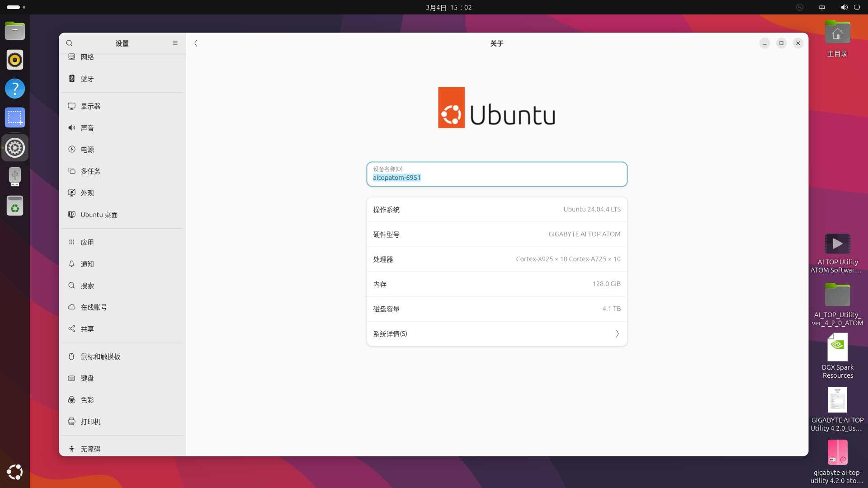The height and width of the screenshot is (488, 868).
Task: Select the Displays (显示器) sidebar item
Action: [90, 106]
